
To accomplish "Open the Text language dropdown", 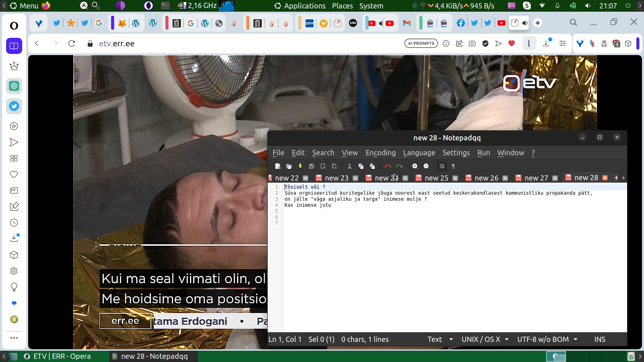I will (440, 339).
